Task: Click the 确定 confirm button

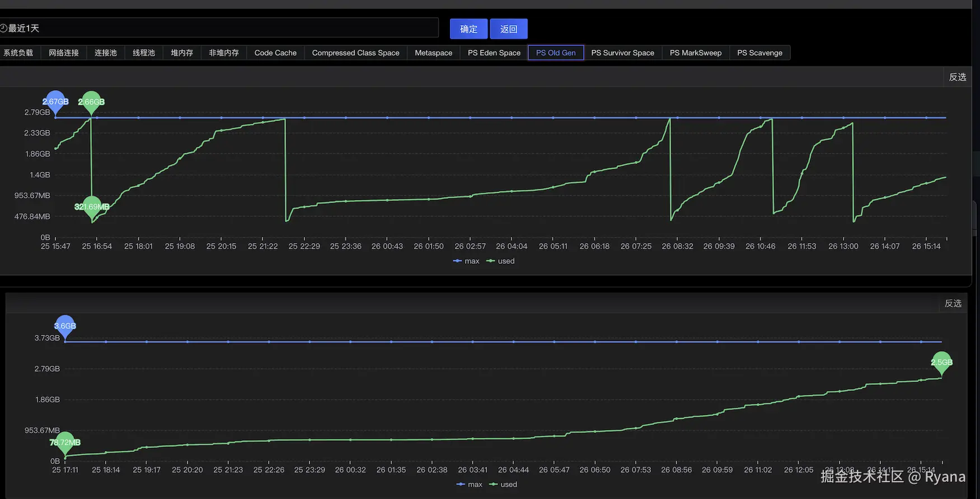Action: (x=468, y=29)
